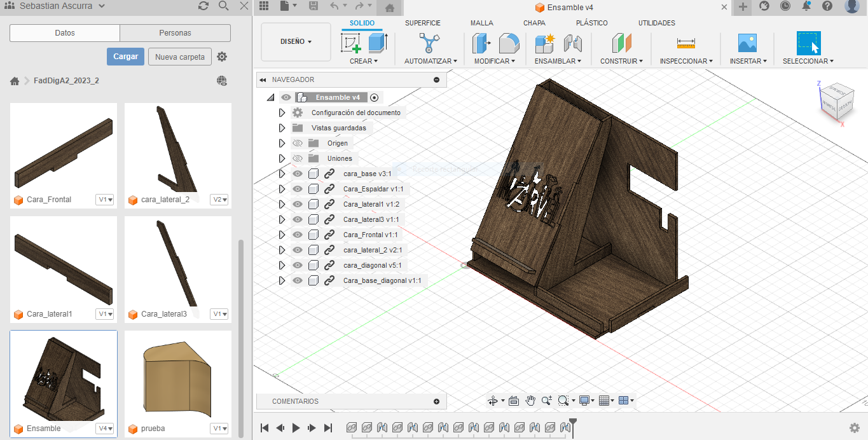868x440 pixels.
Task: Click the Measure icon under INSPECCIONAR
Action: [685, 43]
